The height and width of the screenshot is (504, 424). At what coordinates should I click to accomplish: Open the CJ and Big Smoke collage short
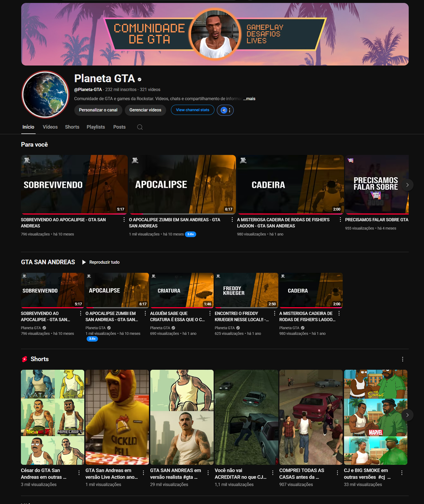click(x=376, y=417)
